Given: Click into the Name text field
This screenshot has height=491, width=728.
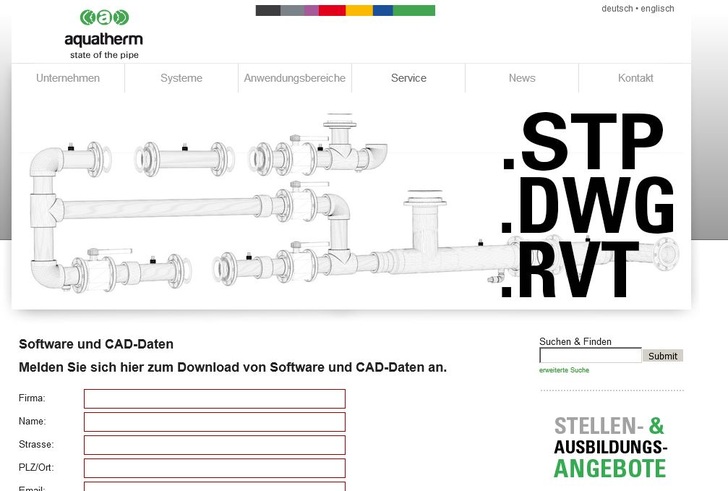Looking at the screenshot, I should tap(214, 422).
